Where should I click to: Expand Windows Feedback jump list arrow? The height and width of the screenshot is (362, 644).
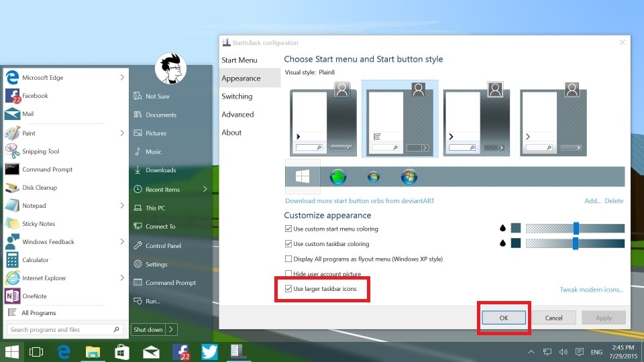[122, 241]
